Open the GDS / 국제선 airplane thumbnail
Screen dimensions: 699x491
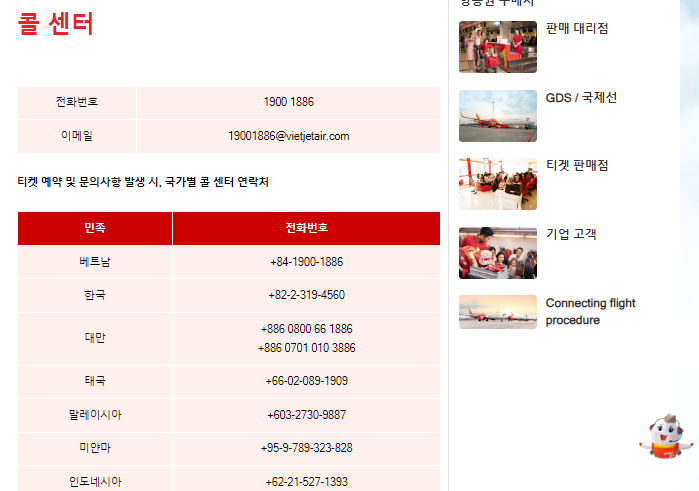point(498,116)
